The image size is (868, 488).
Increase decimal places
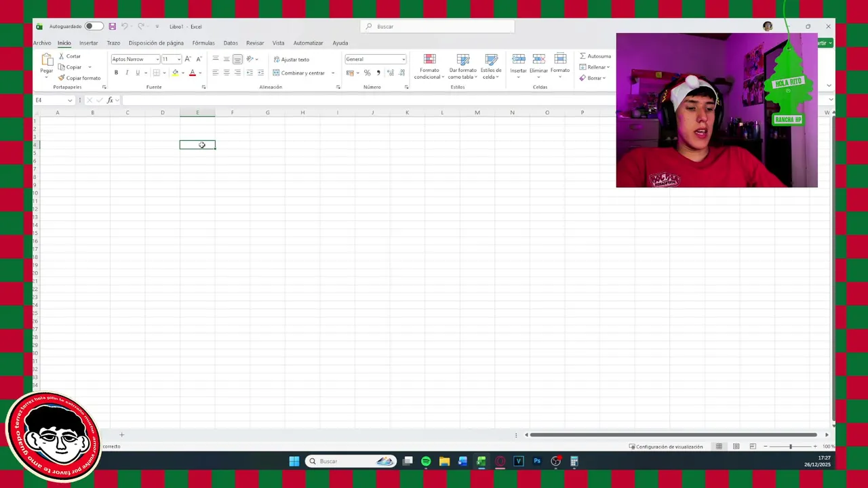tap(390, 73)
